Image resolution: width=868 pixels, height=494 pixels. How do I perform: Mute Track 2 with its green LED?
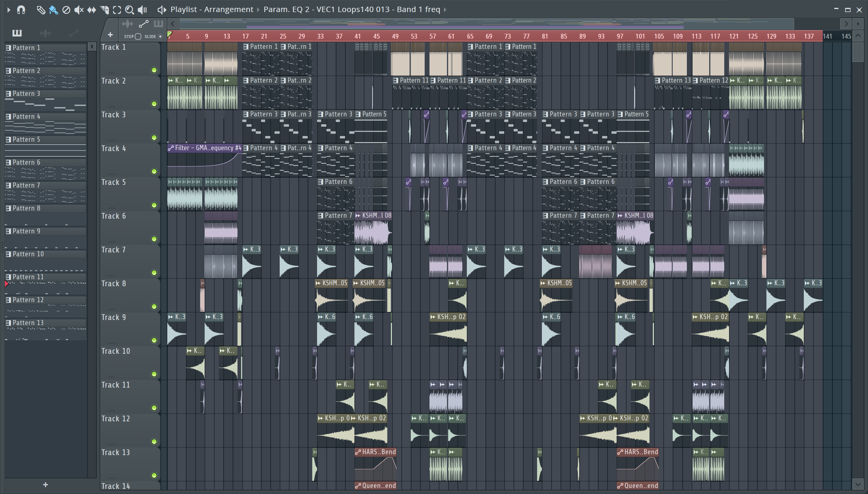pos(154,104)
